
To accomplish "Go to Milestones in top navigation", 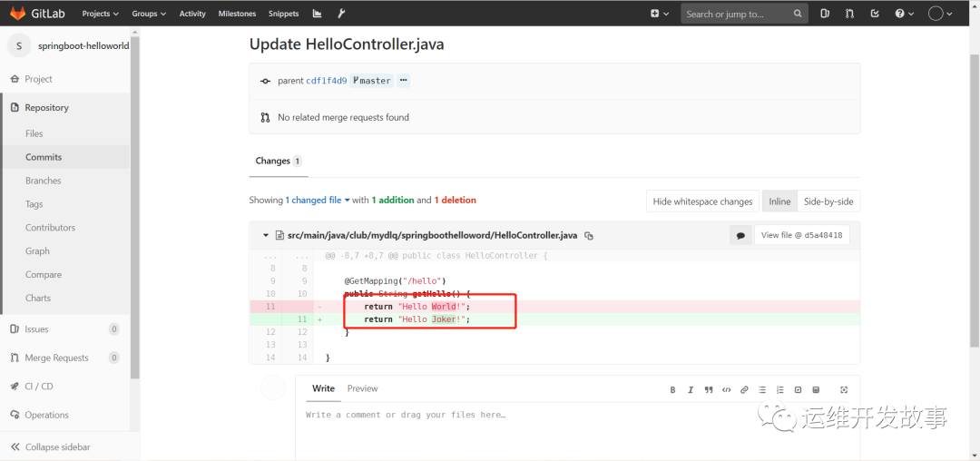I will (x=238, y=13).
